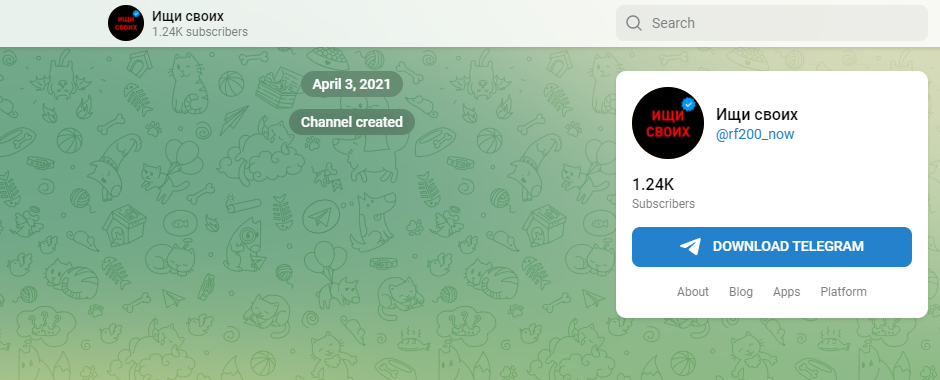Click the 1.24K subscriber count in the card
Viewport: 940px width, 380px height.
coord(653,185)
